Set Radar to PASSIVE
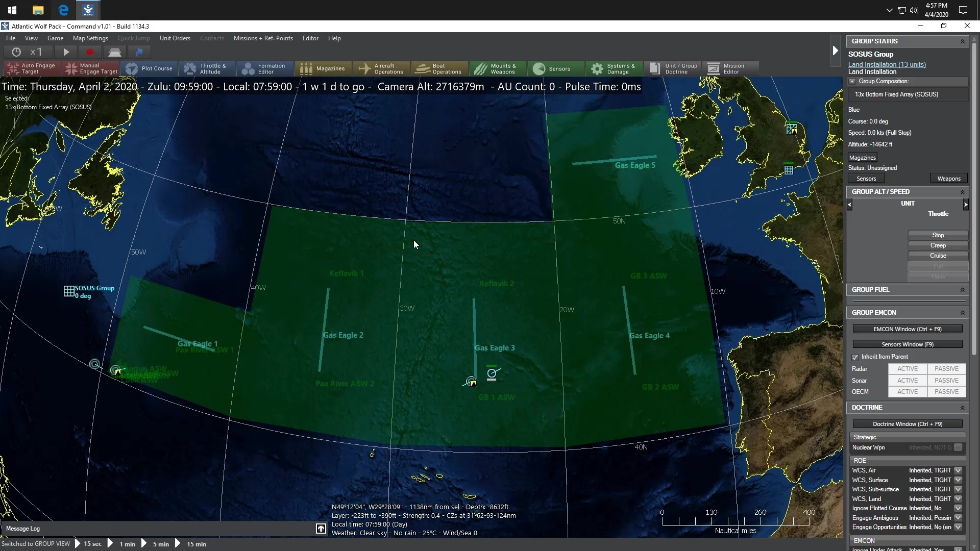The height and width of the screenshot is (551, 980). click(x=946, y=369)
